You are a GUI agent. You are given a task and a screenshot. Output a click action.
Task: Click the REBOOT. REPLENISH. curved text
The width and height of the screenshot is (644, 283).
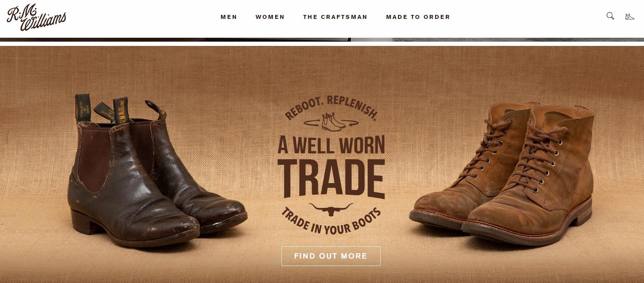(x=331, y=106)
